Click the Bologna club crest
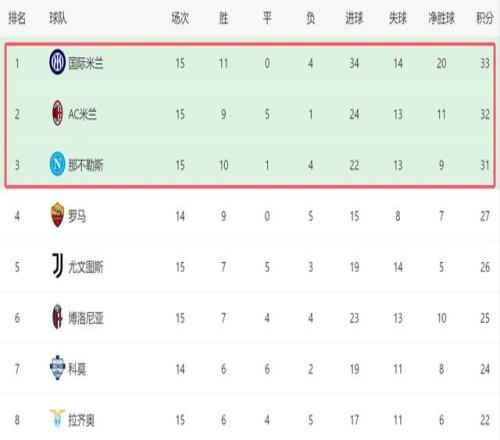 pyautogui.click(x=57, y=317)
